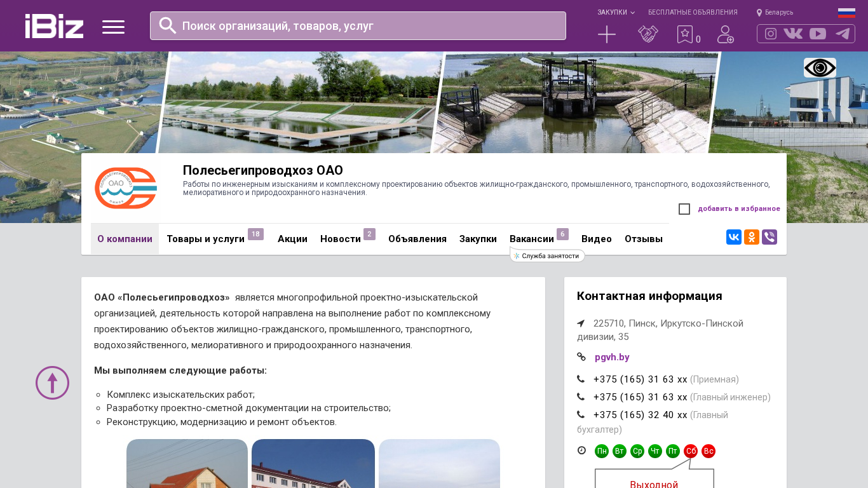
Task: Select Sunday (Вс) schedule circle
Action: coord(709,451)
